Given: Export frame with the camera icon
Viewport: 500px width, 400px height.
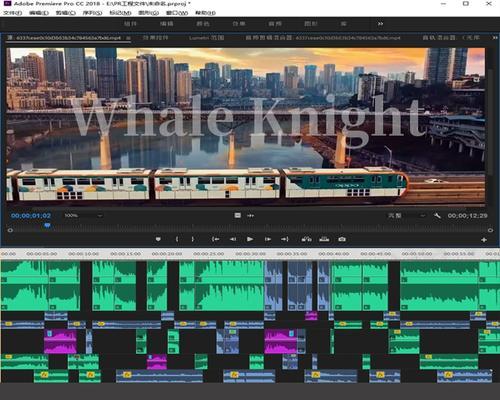Looking at the screenshot, I should tap(342, 239).
